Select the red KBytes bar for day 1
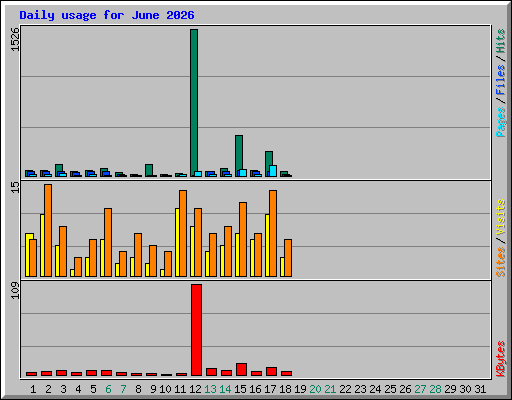512x400 pixels. [31, 374]
